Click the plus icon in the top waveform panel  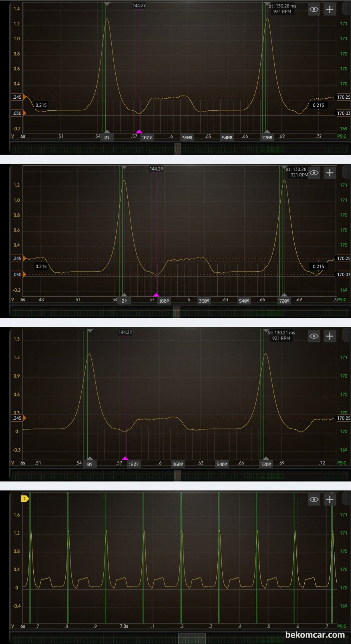(x=330, y=10)
